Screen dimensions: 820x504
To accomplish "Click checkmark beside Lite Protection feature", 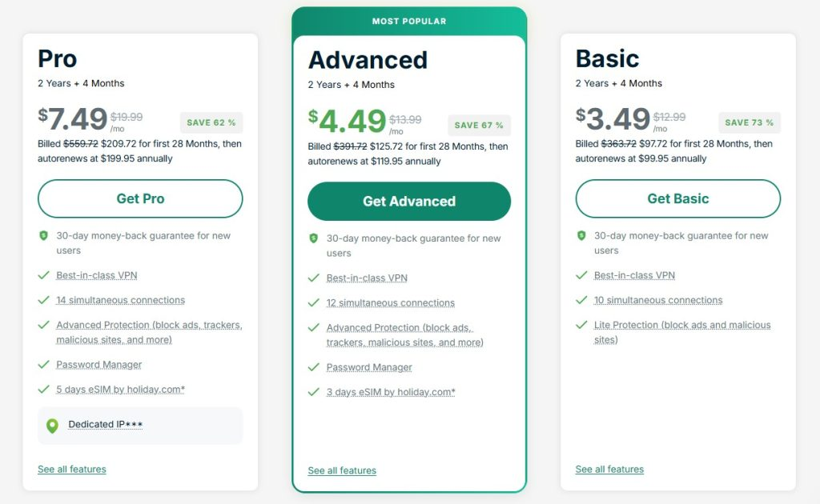I will tap(581, 326).
